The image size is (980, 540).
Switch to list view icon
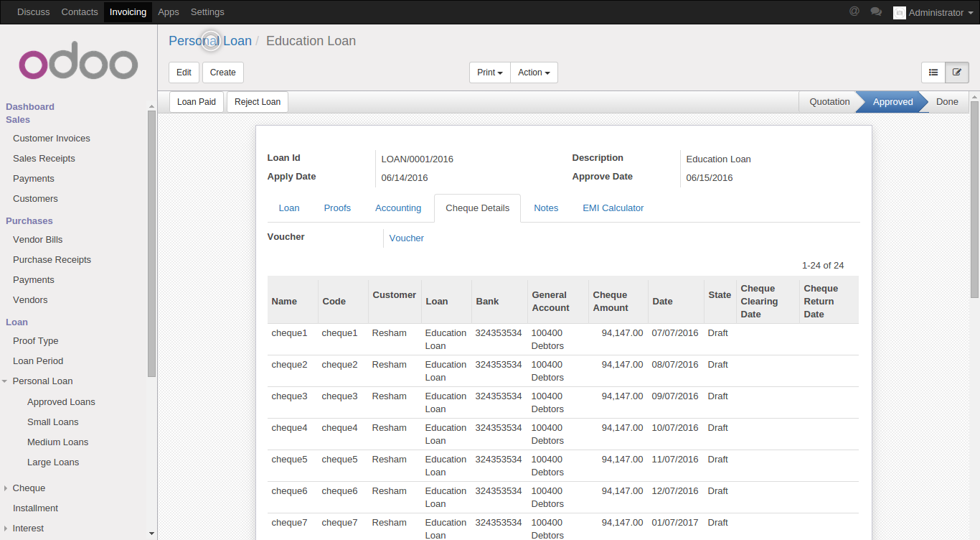[933, 73]
